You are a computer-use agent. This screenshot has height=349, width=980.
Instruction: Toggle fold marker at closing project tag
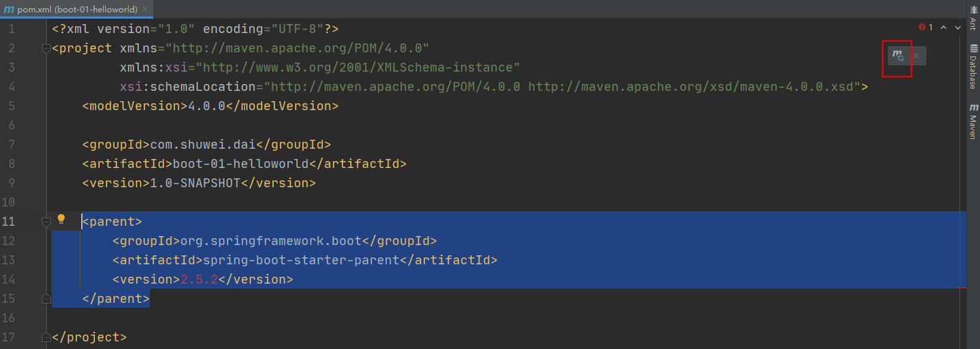click(46, 337)
